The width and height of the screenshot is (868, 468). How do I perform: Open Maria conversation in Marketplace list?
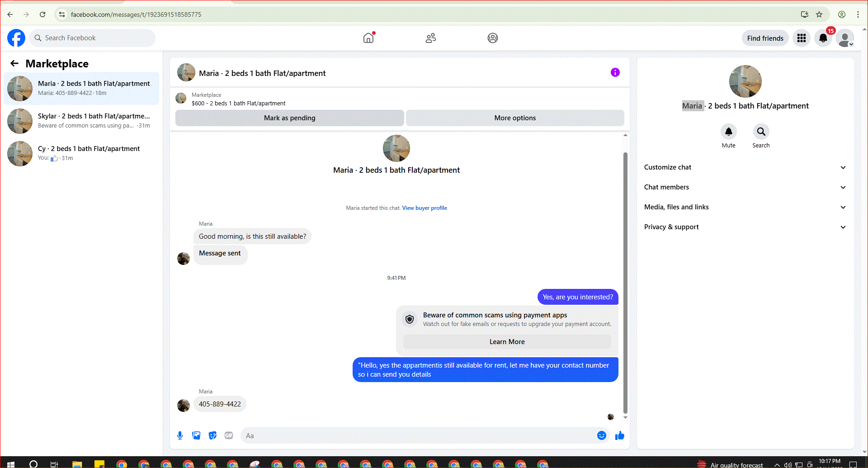coord(81,88)
